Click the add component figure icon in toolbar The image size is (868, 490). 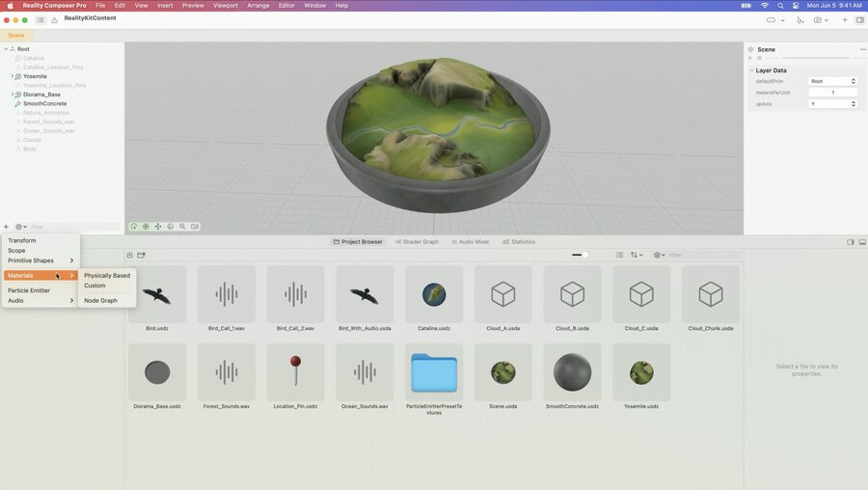(800, 20)
